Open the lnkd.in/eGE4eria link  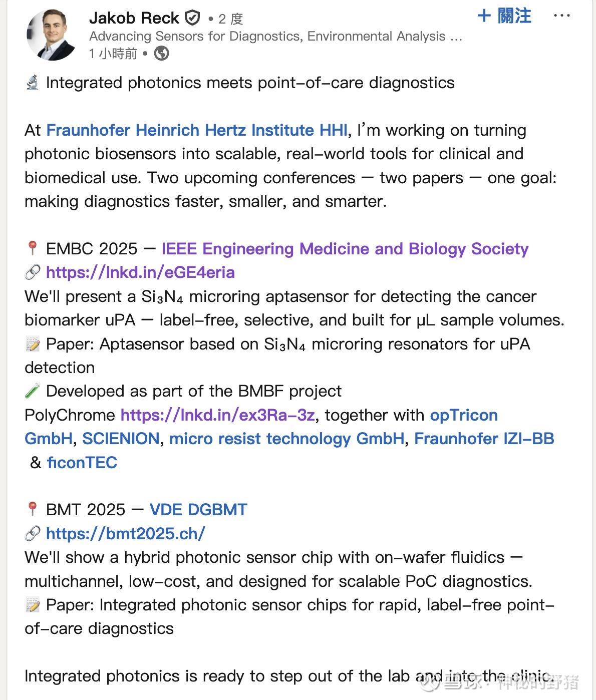click(x=140, y=272)
